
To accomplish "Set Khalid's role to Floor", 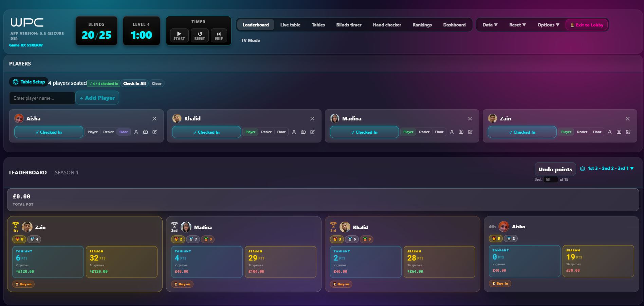I will pyautogui.click(x=281, y=132).
